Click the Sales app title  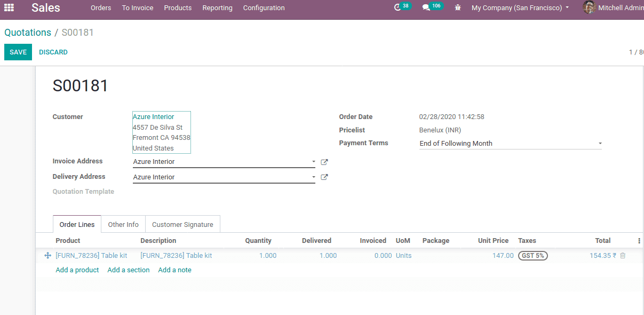click(46, 7)
